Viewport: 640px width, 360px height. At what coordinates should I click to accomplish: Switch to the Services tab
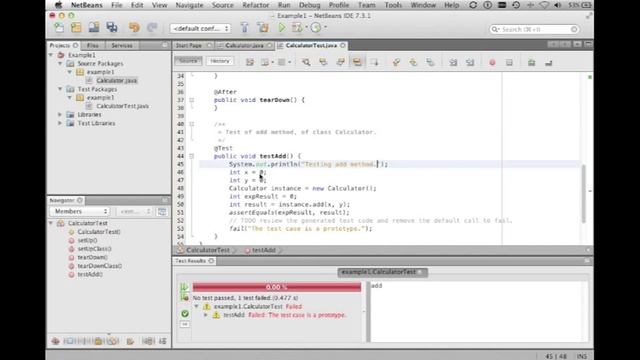(122, 45)
